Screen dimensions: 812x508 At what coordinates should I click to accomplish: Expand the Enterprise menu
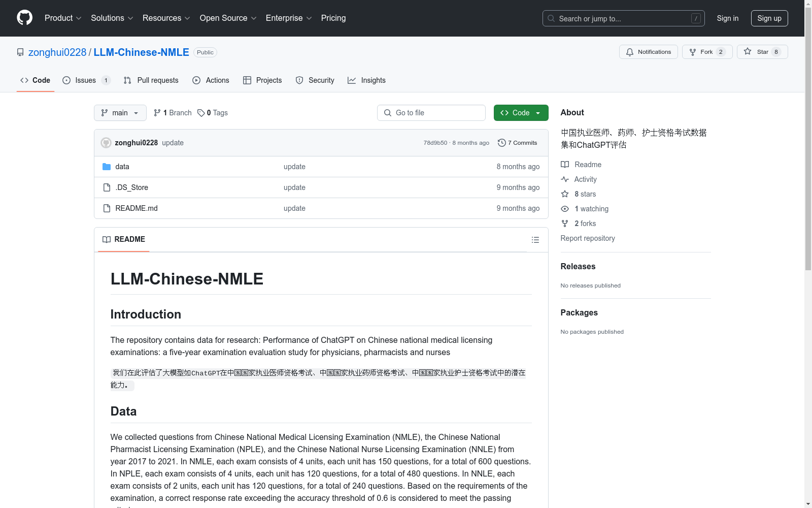(x=289, y=18)
